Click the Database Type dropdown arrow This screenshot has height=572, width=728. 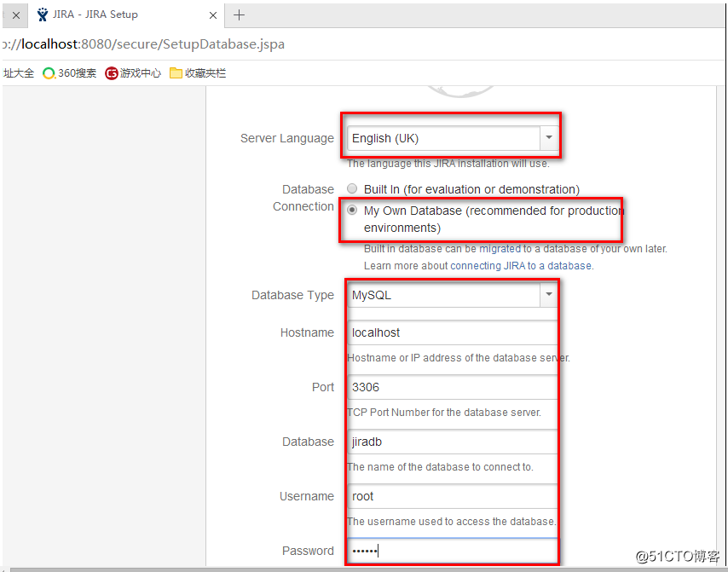[549, 294]
